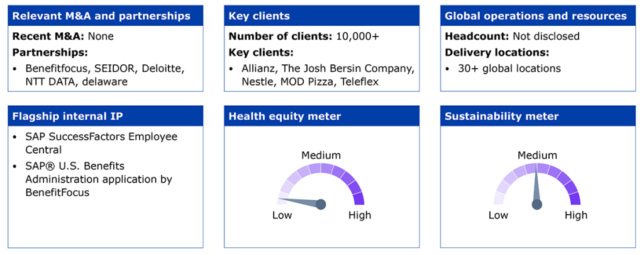The height and width of the screenshot is (255, 644).
Task: Click the Medium label above Health equity gauge
Action: coord(321,156)
